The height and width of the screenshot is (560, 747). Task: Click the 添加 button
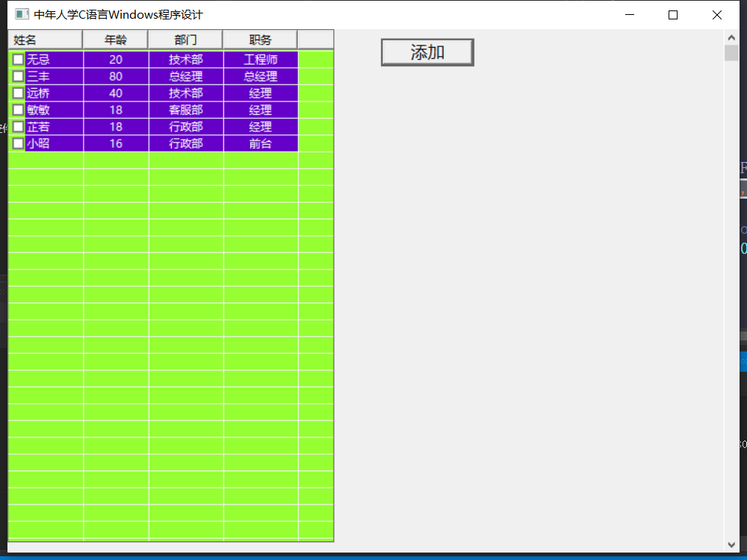point(427,52)
